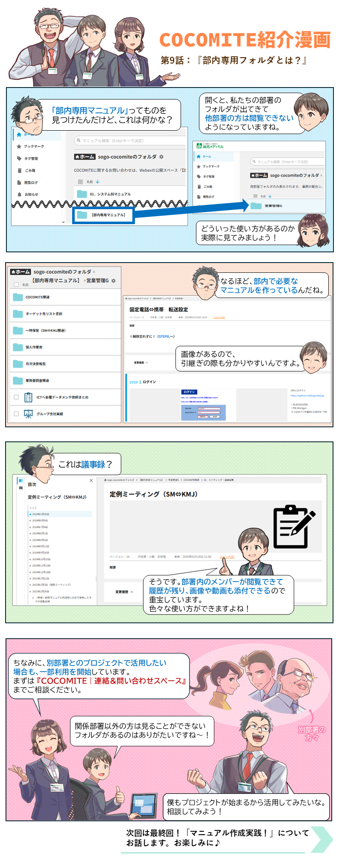Open the URLにログイン hyperlink
The image size is (339, 868).
(307, 395)
